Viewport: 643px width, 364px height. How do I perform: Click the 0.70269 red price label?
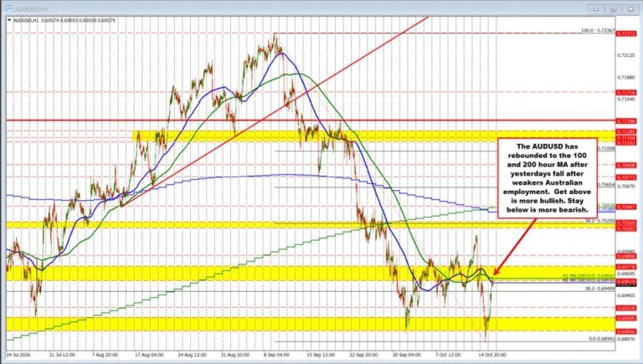tap(626, 223)
